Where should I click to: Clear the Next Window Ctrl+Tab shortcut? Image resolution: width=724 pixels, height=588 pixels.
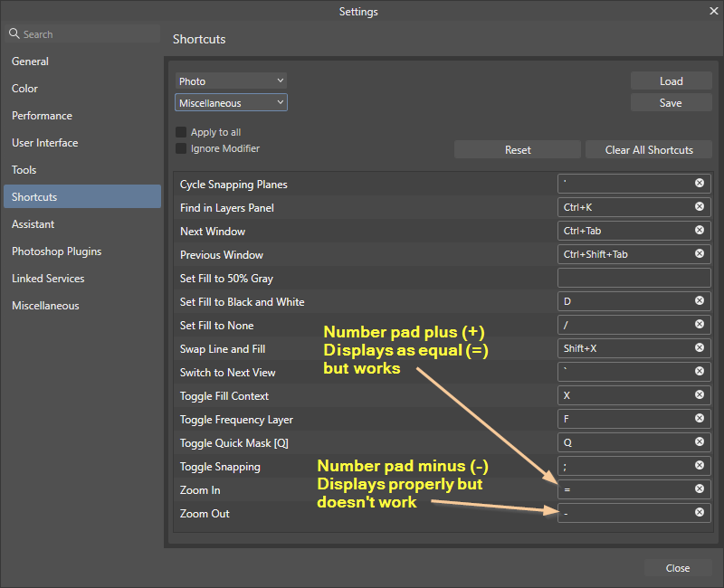coord(699,230)
